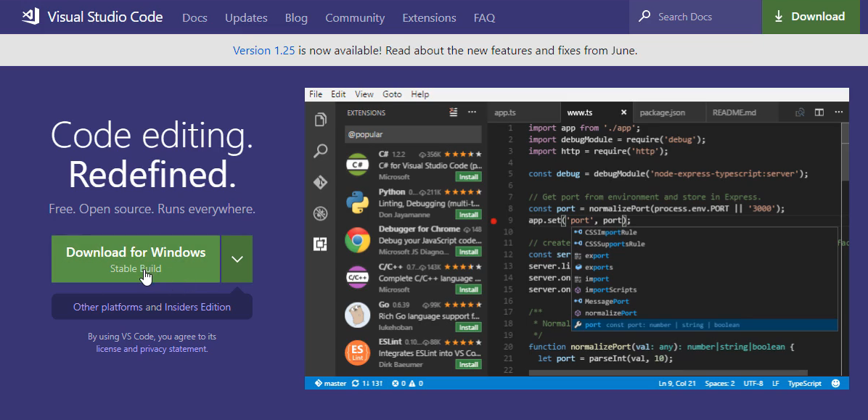Click the UTF-8 encoding indicator
The width and height of the screenshot is (868, 420).
tap(753, 383)
